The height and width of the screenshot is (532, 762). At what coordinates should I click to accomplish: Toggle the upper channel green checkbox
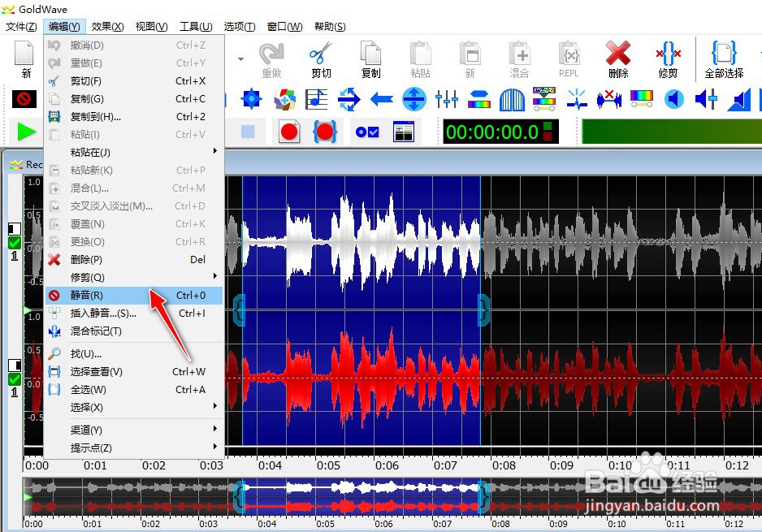tap(15, 242)
